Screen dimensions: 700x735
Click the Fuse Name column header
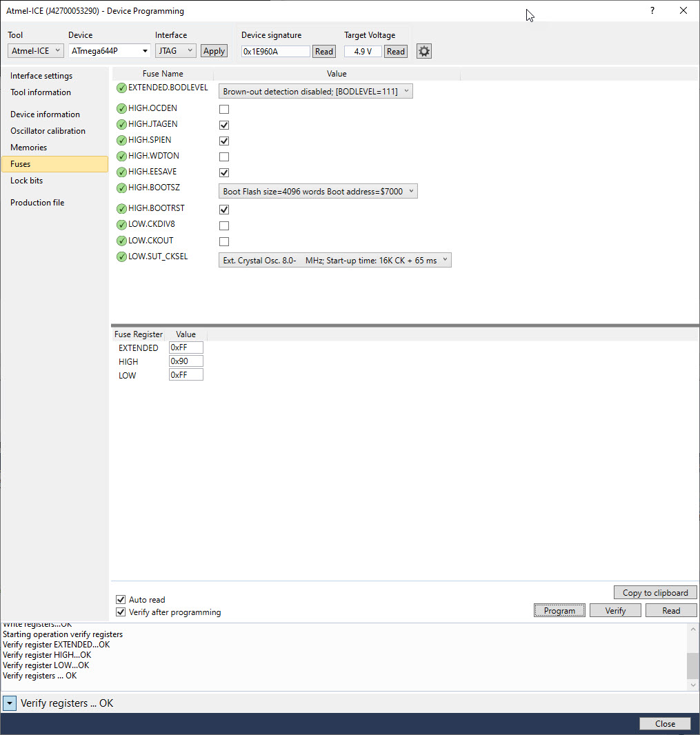[x=163, y=74]
